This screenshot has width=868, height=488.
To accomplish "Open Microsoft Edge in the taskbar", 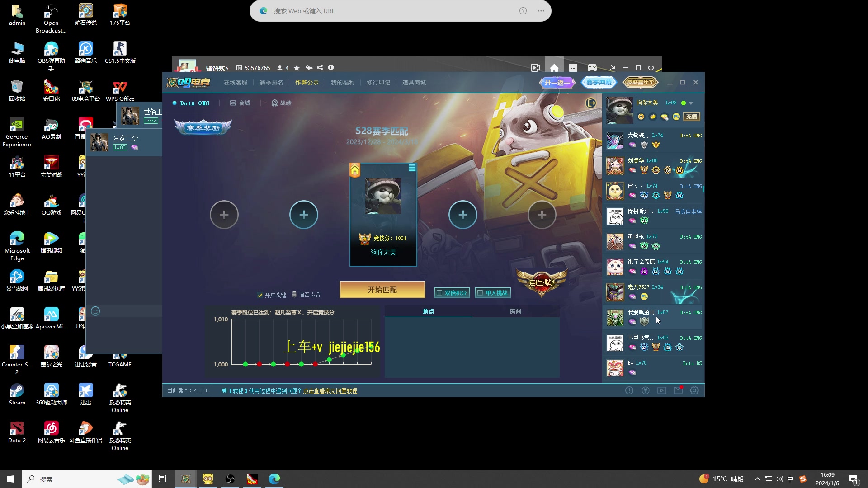I will click(274, 479).
